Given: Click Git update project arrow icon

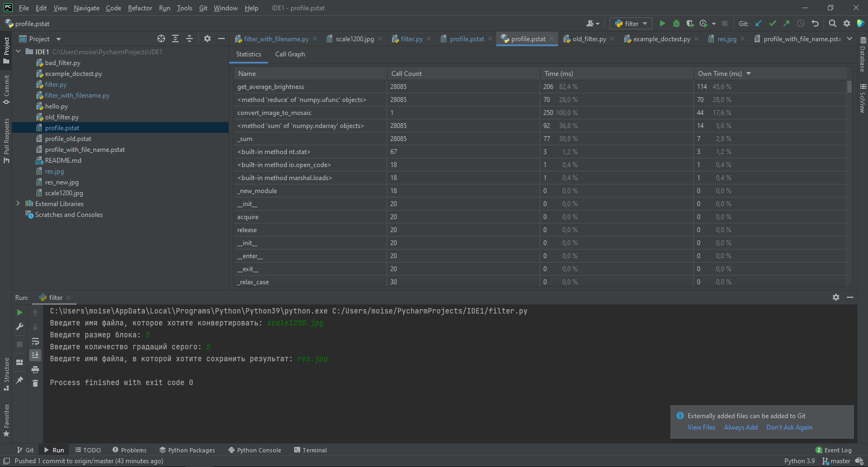Looking at the screenshot, I should [x=758, y=23].
